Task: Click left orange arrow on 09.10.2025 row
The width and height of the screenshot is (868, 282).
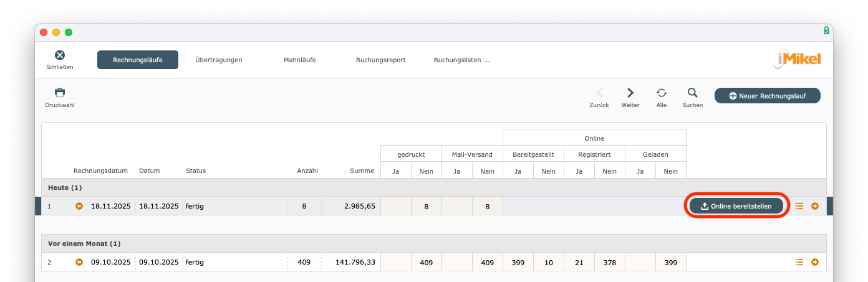Action: pyautogui.click(x=79, y=262)
